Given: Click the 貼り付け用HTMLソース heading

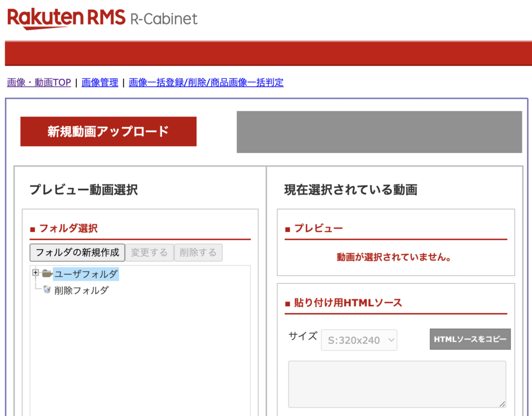Looking at the screenshot, I should point(348,303).
